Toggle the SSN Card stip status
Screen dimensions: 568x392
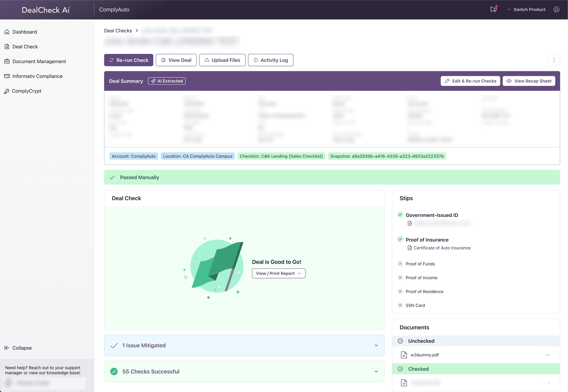click(400, 305)
